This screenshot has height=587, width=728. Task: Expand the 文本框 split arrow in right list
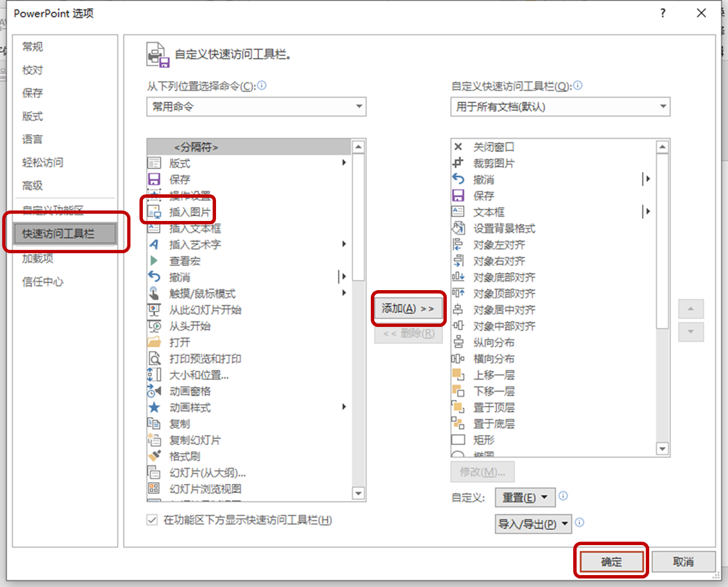click(x=647, y=212)
